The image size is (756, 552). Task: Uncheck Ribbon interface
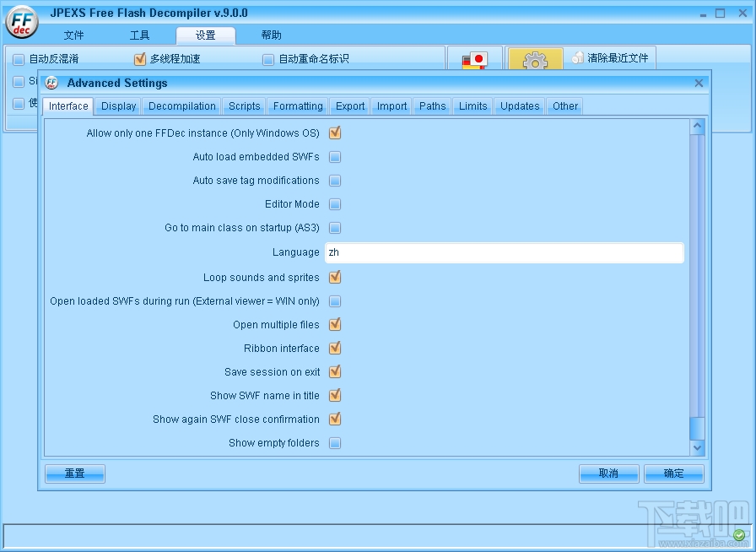(x=334, y=348)
